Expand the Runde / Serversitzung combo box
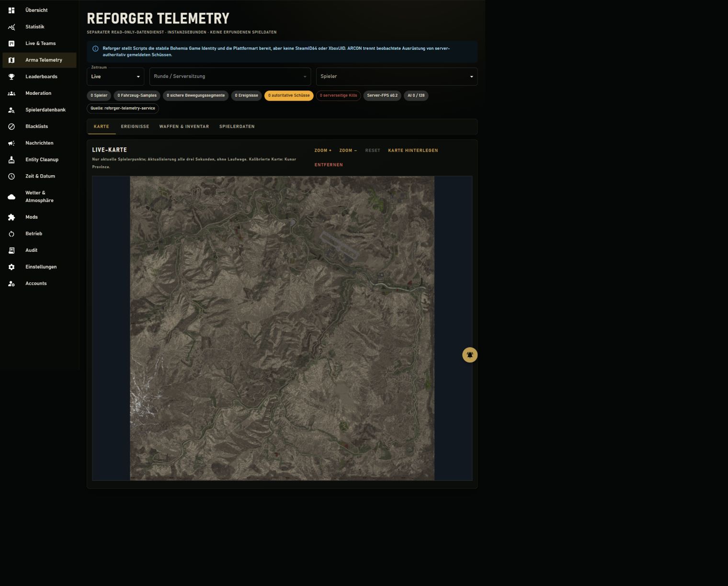The width and height of the screenshot is (728, 586). coord(230,77)
